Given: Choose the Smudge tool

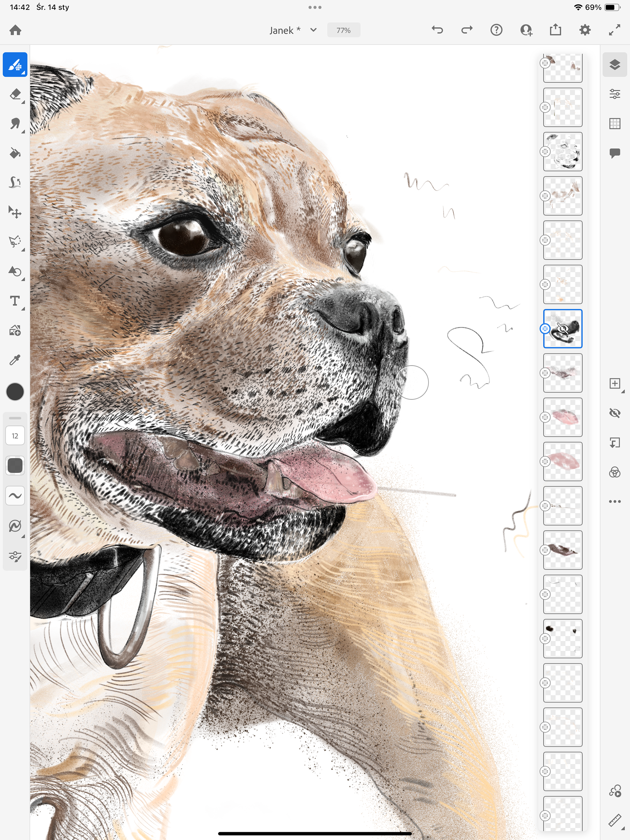Looking at the screenshot, I should pyautogui.click(x=15, y=124).
